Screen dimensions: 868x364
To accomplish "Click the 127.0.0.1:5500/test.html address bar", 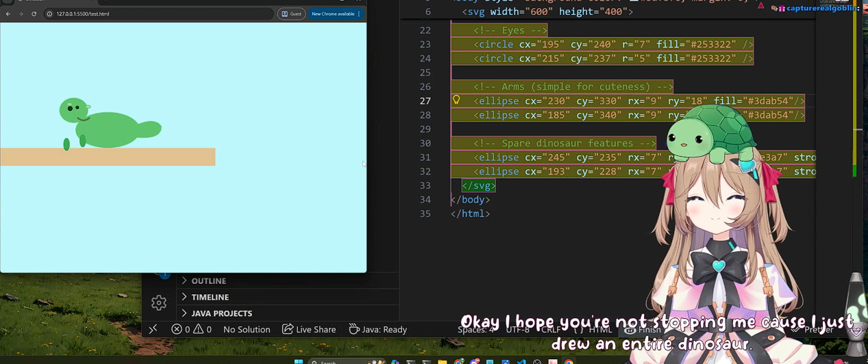I will [x=158, y=14].
